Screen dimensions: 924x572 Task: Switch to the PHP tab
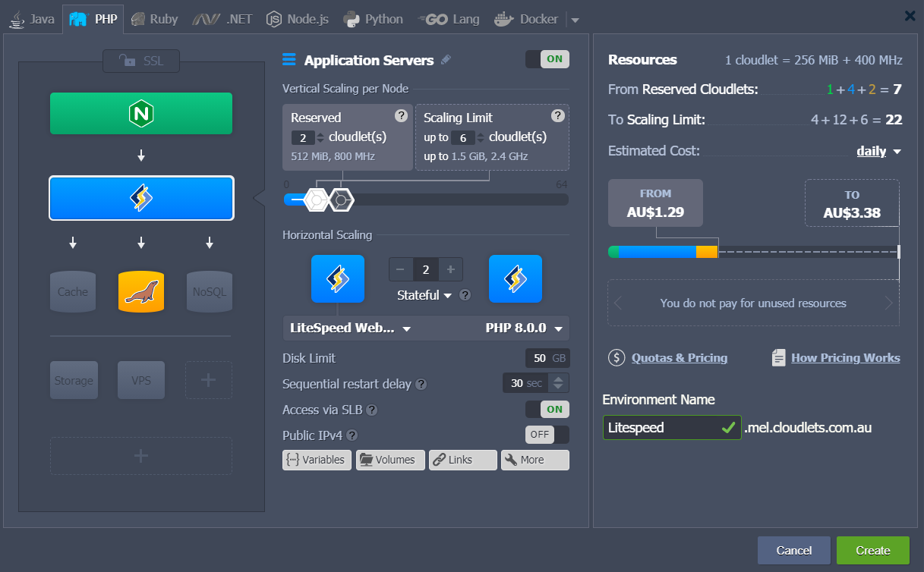pos(95,19)
